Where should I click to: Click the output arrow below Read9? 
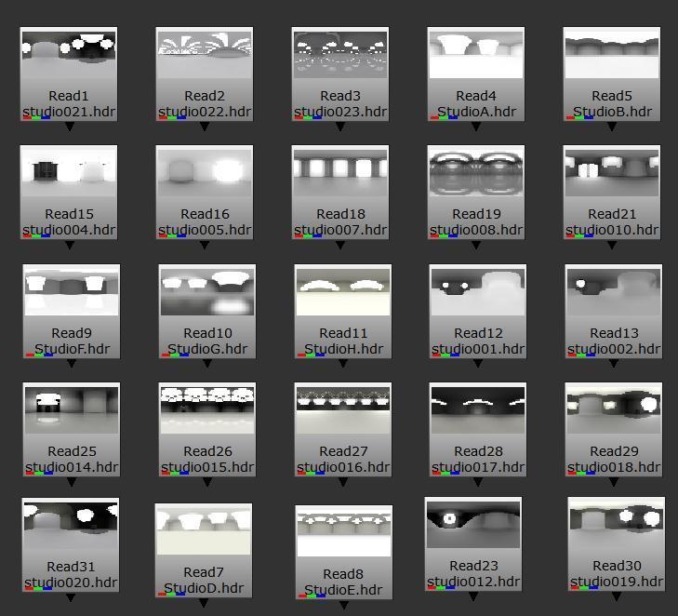(x=72, y=364)
